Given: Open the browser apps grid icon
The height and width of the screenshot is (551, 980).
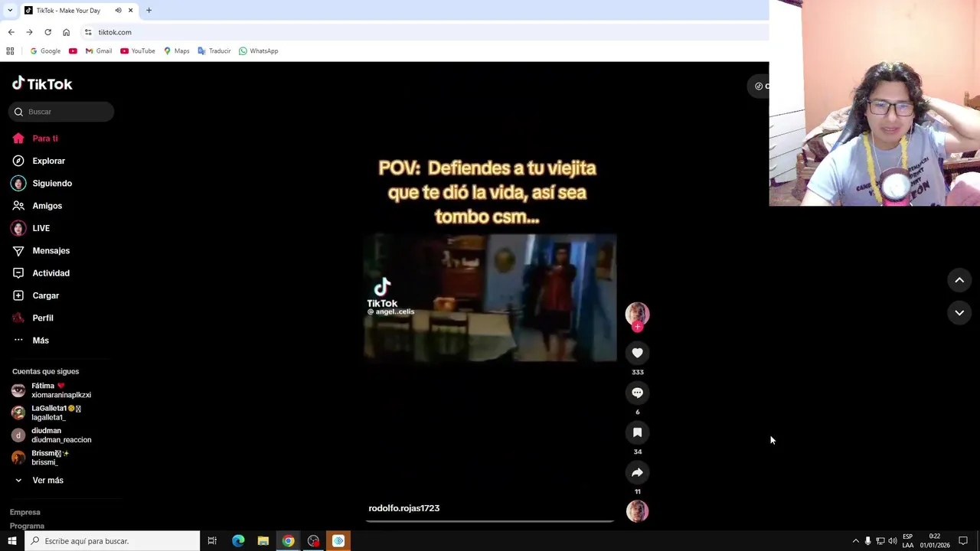Looking at the screenshot, I should click(10, 51).
